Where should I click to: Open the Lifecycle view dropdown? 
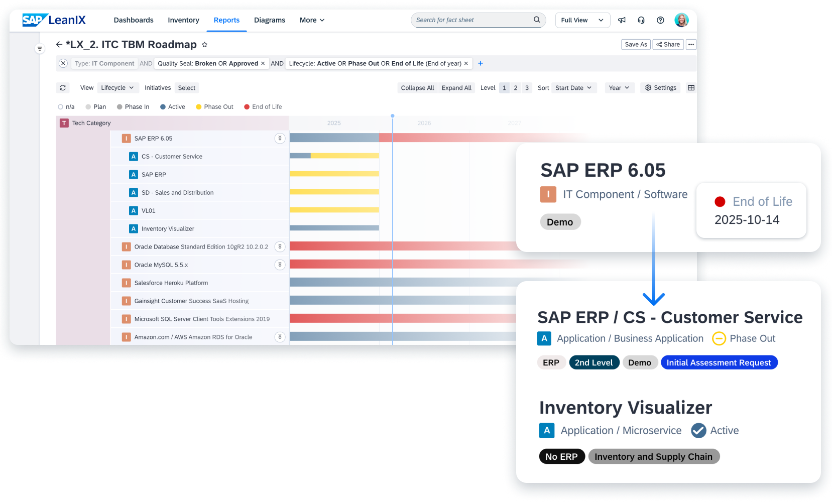[x=117, y=88]
